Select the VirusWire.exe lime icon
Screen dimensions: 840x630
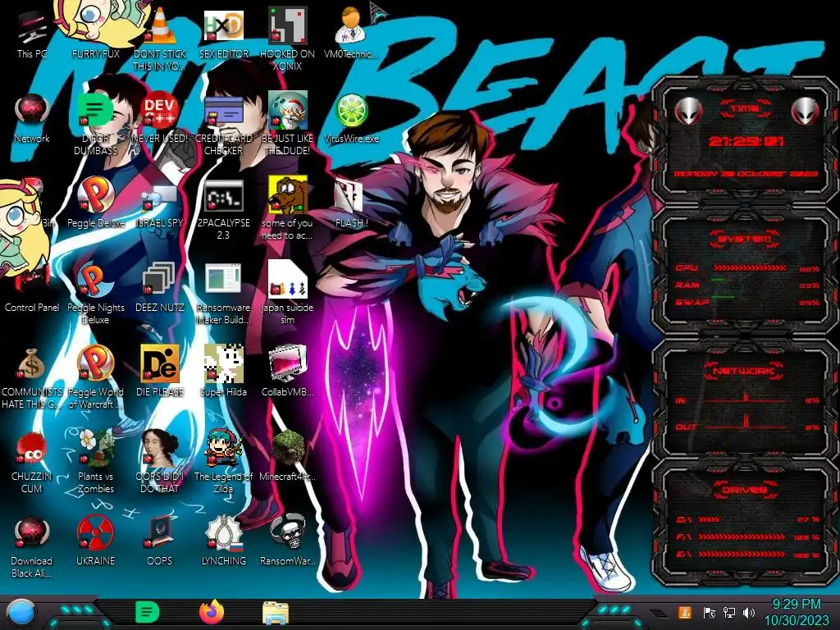tap(351, 119)
